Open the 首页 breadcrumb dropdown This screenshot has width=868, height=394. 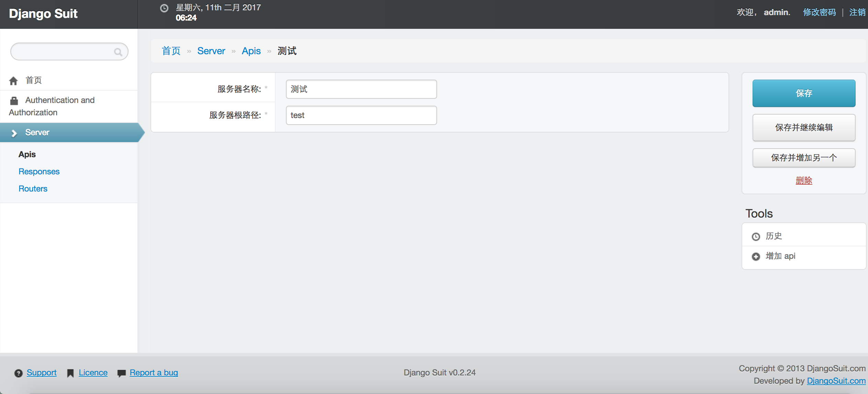[170, 51]
